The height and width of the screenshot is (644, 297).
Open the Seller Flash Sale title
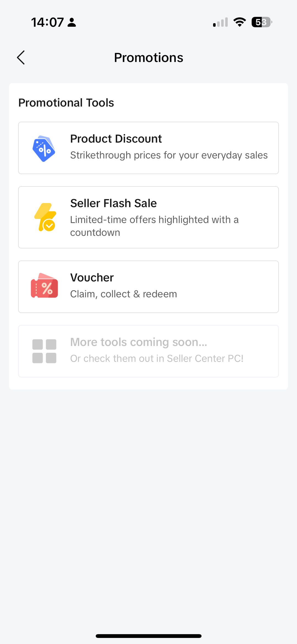[x=113, y=203]
